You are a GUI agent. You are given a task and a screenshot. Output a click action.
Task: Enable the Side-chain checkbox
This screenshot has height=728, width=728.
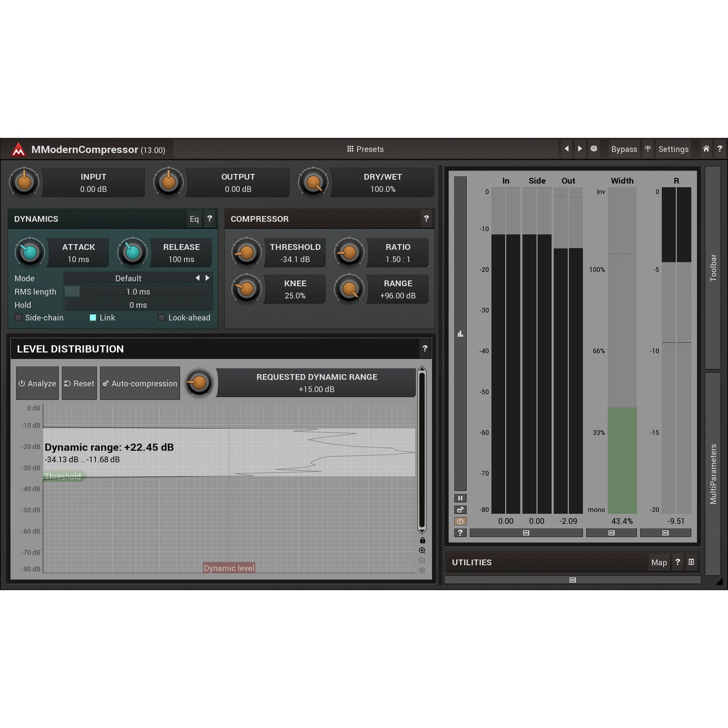(18, 317)
